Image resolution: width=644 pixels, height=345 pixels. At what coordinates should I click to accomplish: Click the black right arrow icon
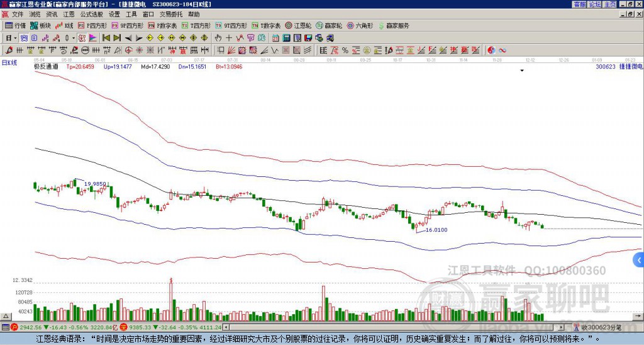[139, 38]
